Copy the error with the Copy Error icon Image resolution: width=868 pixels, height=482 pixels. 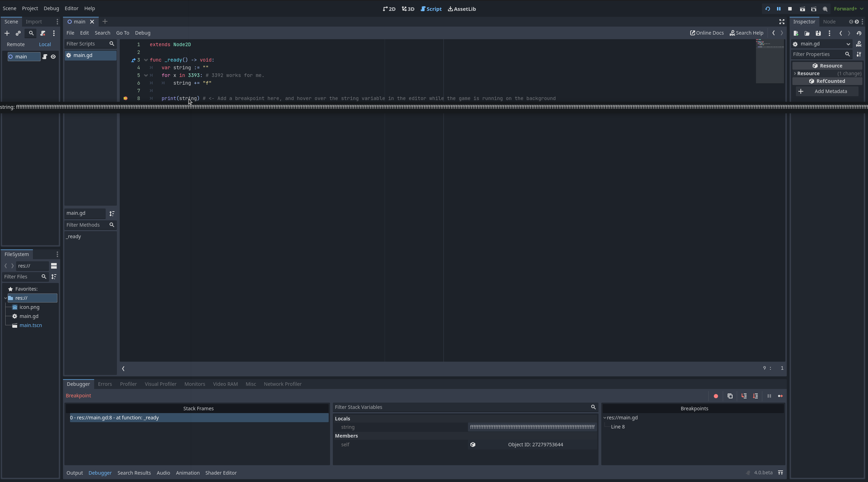point(730,396)
